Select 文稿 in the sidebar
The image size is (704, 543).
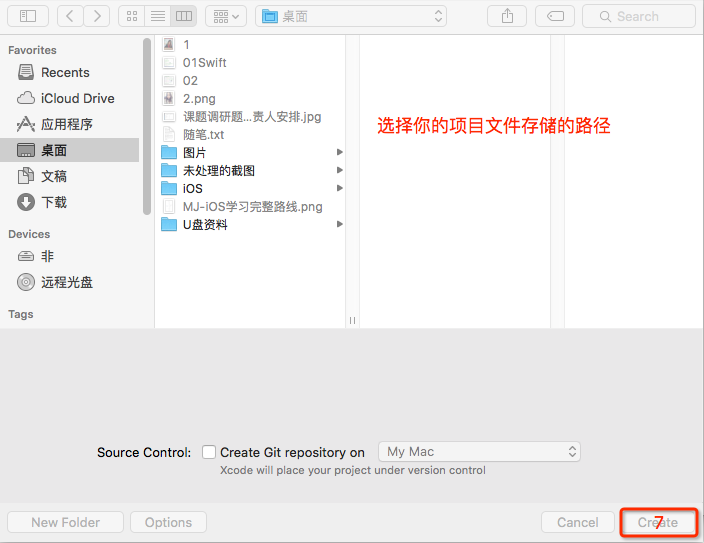70,176
